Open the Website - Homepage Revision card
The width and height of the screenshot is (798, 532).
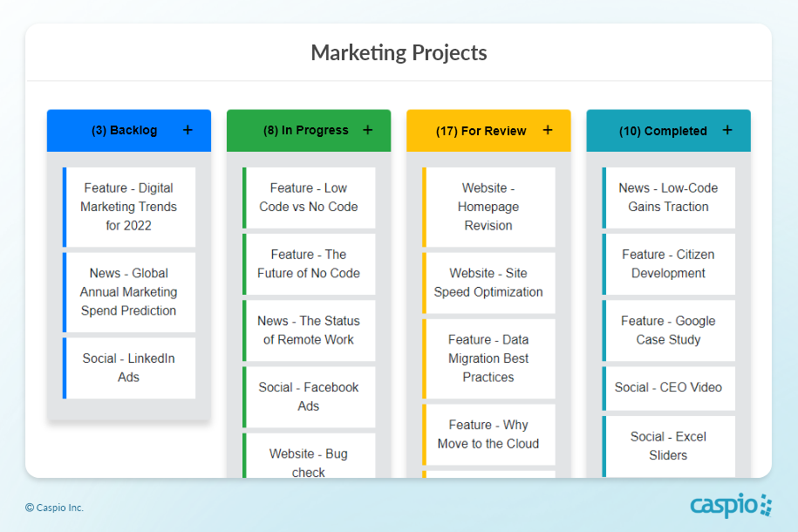(488, 207)
